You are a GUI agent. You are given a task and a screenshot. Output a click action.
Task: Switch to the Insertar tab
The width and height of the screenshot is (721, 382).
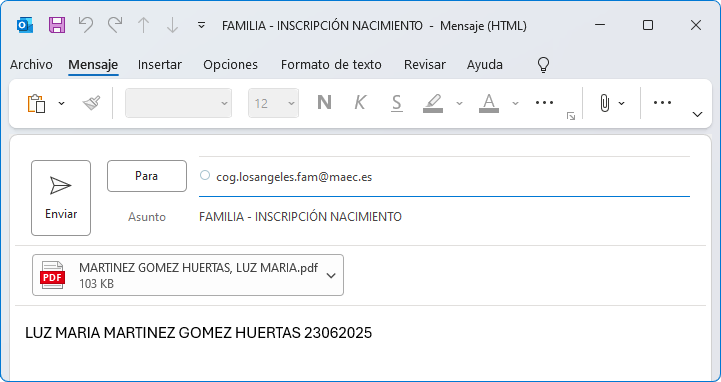tap(160, 65)
